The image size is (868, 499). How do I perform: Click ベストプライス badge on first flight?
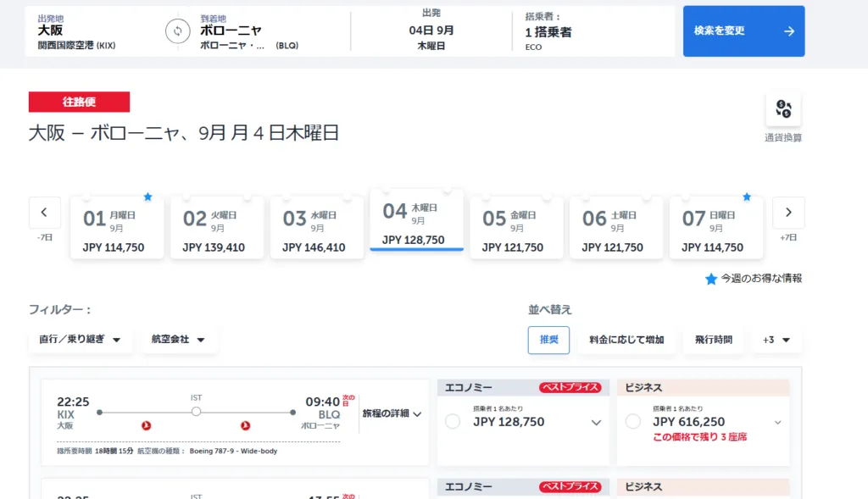(570, 387)
